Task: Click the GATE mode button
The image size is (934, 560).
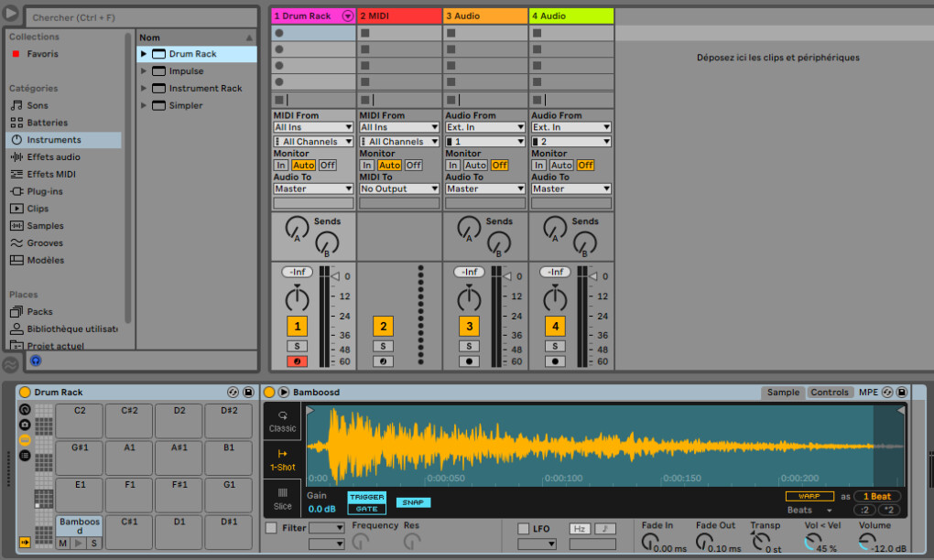Action: coord(367,509)
